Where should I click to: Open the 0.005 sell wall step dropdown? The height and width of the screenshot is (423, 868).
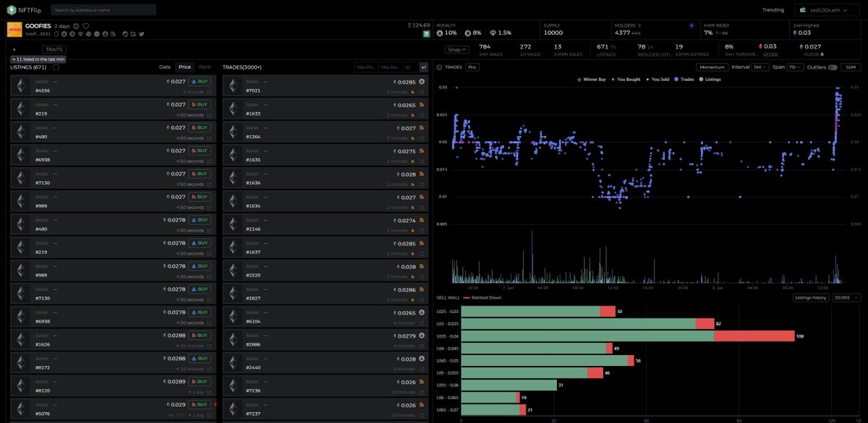point(847,297)
